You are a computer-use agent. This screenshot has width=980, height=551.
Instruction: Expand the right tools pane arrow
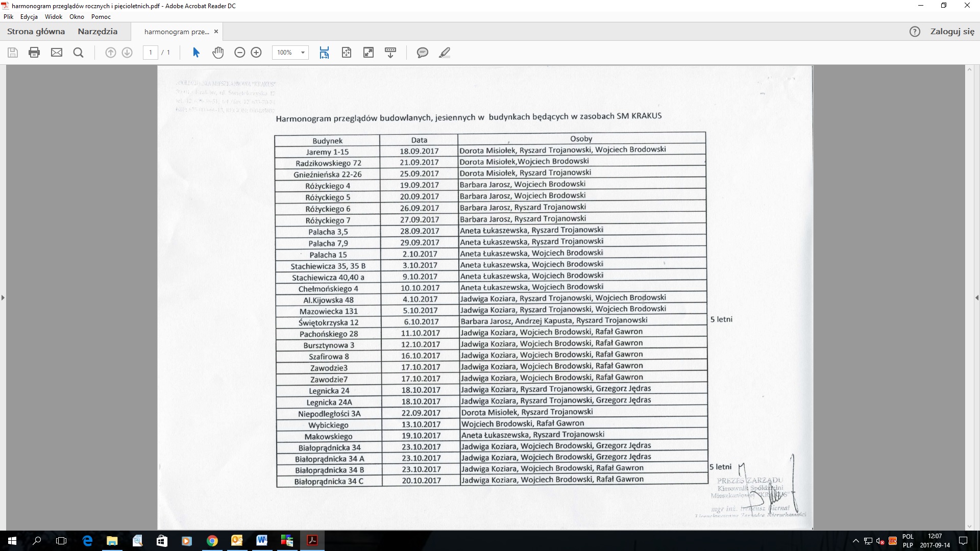pos(976,297)
